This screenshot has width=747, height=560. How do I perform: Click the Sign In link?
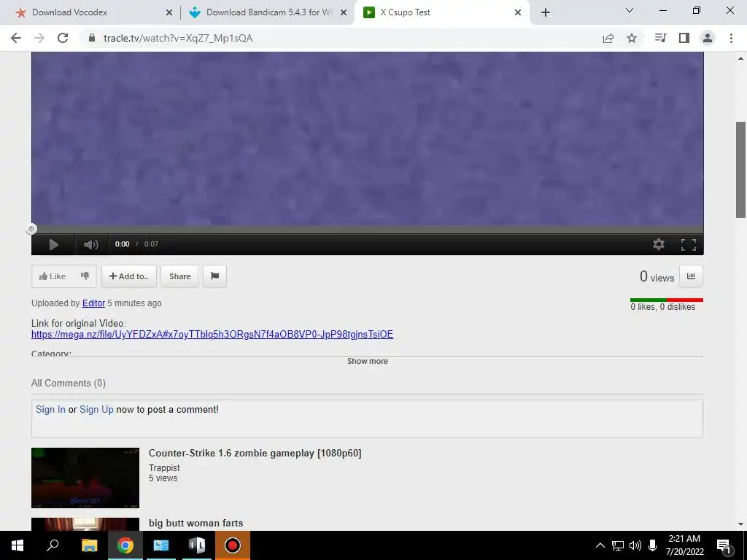point(50,410)
